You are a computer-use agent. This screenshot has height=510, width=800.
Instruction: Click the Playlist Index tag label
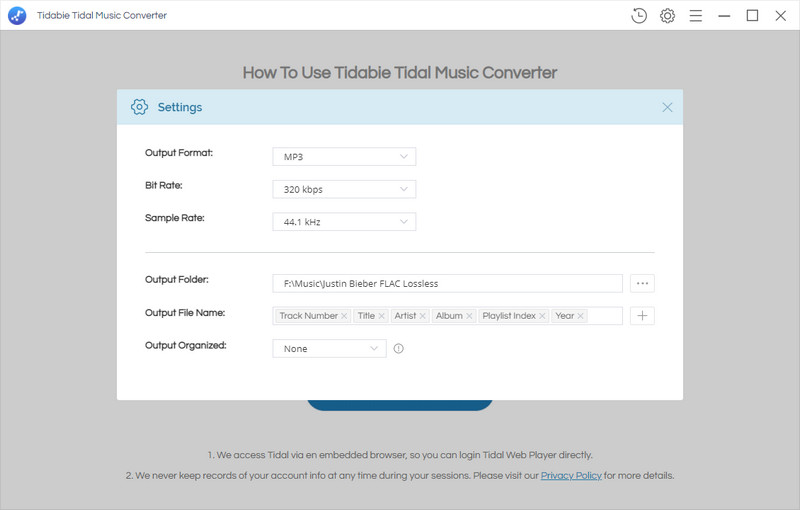click(x=509, y=316)
